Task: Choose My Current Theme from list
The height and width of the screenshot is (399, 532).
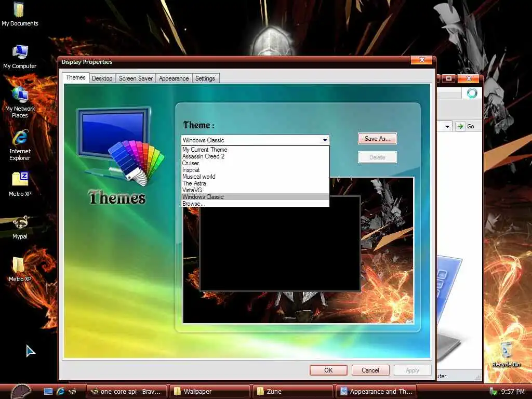Action: [255, 150]
